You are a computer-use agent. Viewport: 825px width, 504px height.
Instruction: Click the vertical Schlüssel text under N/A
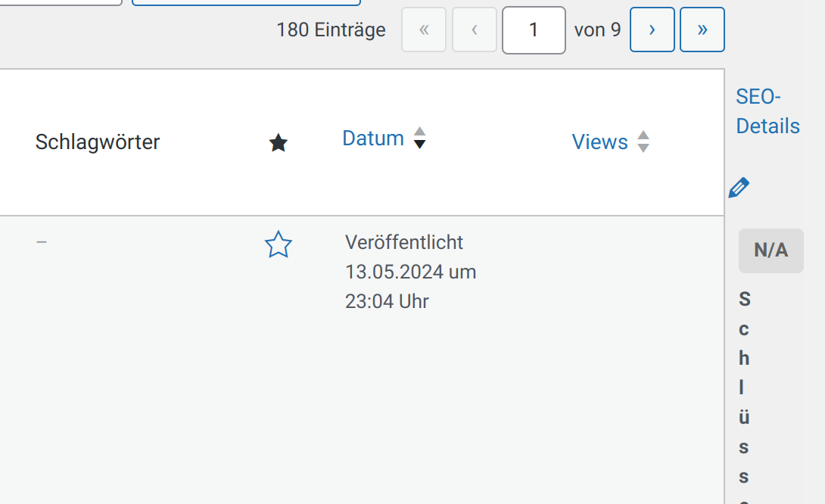click(x=744, y=387)
